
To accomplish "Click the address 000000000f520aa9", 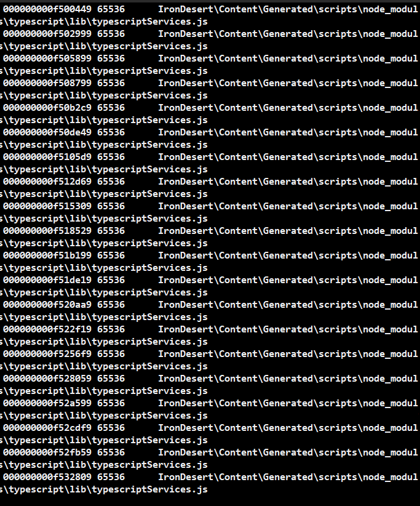I will 47,305.
